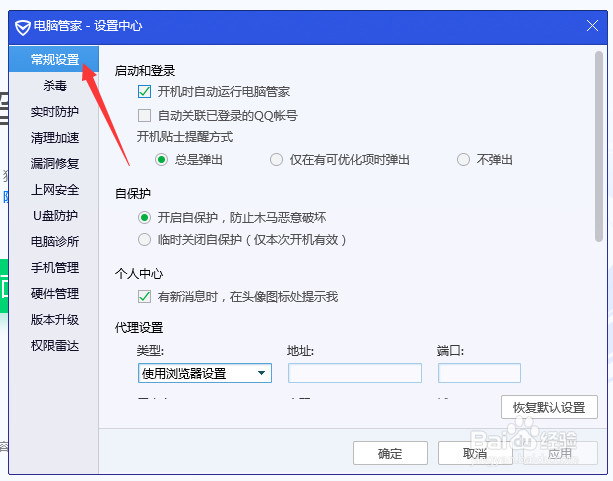Click the 代理设置 section heading
This screenshot has width=613, height=481.
[x=139, y=328]
